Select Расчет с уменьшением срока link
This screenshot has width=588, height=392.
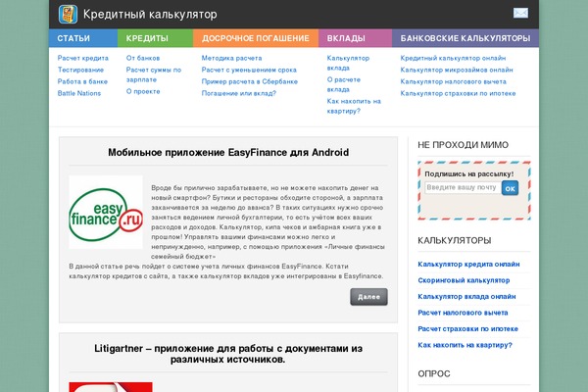(249, 70)
